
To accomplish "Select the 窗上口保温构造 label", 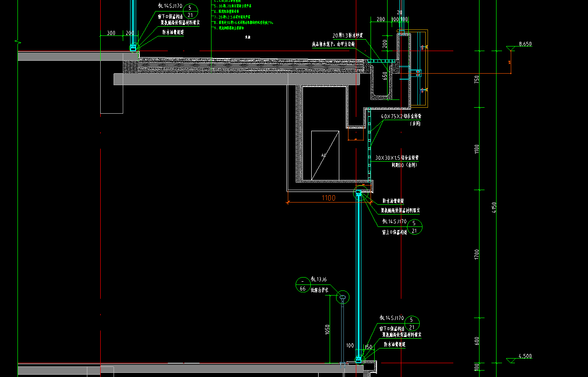I will tap(394, 232).
